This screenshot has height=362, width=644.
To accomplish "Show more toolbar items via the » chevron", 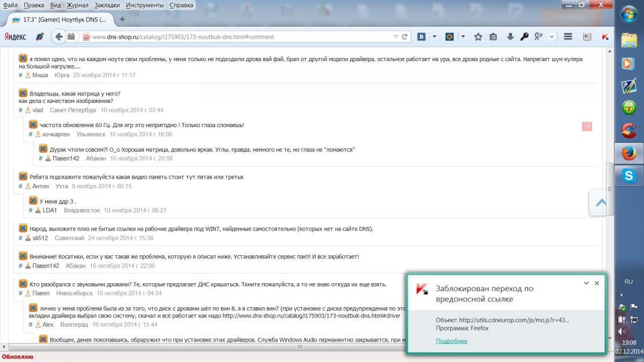I will pyautogui.click(x=552, y=37).
